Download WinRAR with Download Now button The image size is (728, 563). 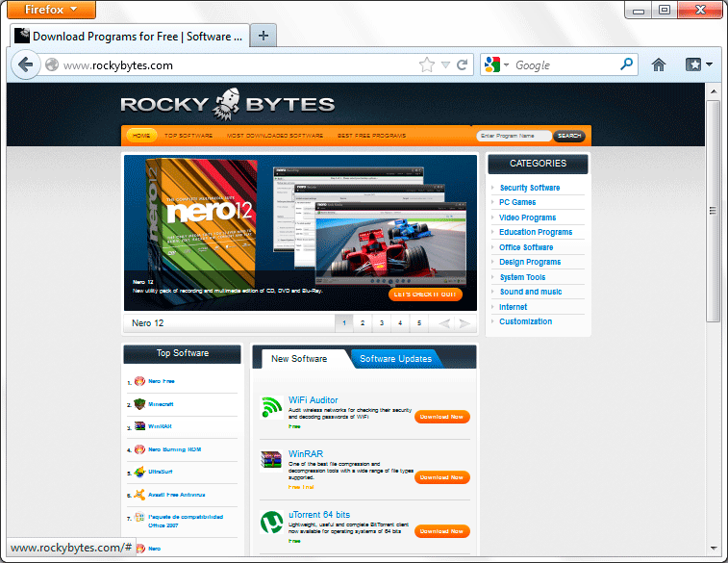point(441,477)
